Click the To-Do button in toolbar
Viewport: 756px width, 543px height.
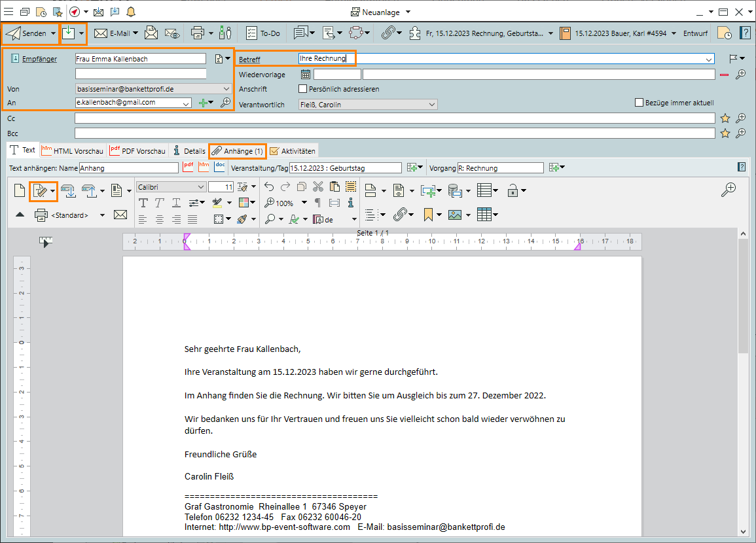coord(263,33)
